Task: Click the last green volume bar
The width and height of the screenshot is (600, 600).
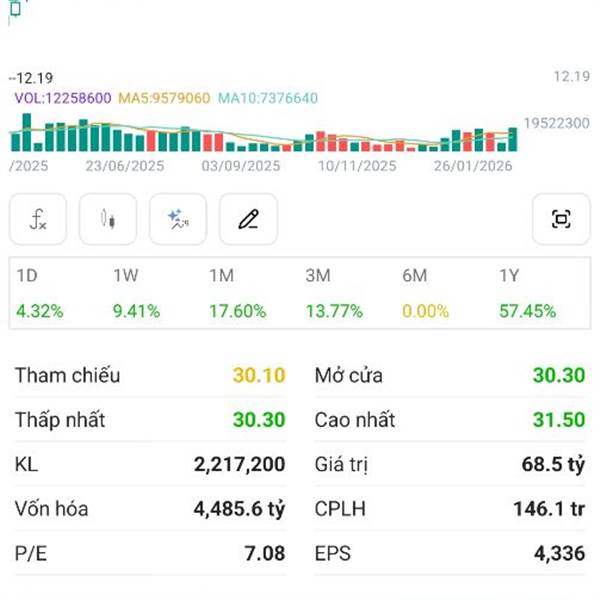Action: pos(513,139)
